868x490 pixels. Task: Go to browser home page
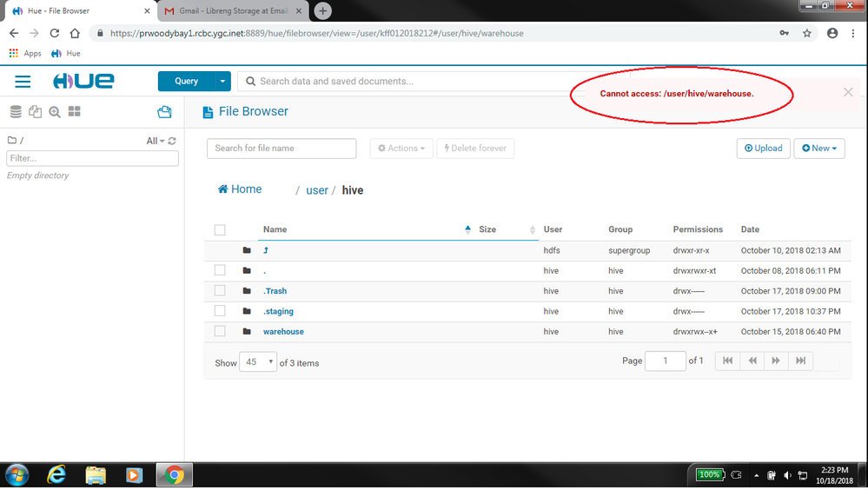tap(75, 33)
